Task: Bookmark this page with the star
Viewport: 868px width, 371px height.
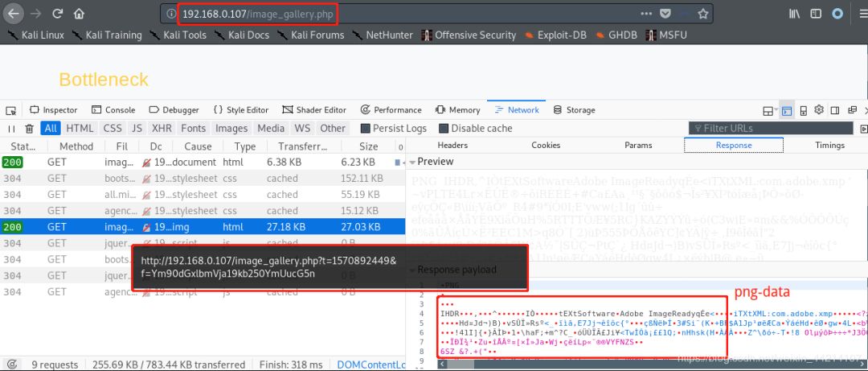Action: pos(703,14)
